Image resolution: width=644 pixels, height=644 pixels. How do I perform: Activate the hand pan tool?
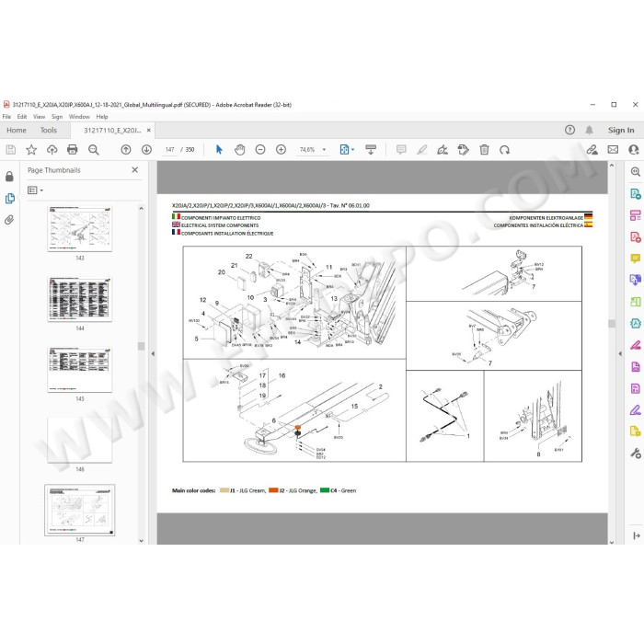click(240, 150)
